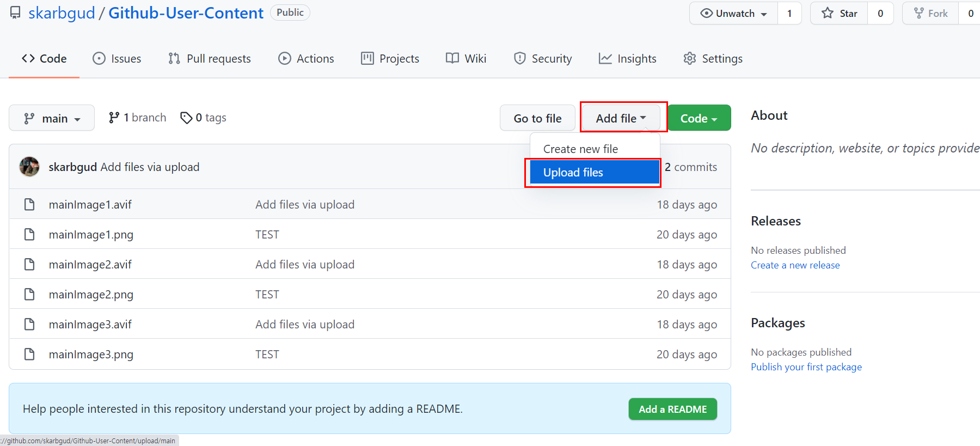Open the Actions tab

(306, 58)
